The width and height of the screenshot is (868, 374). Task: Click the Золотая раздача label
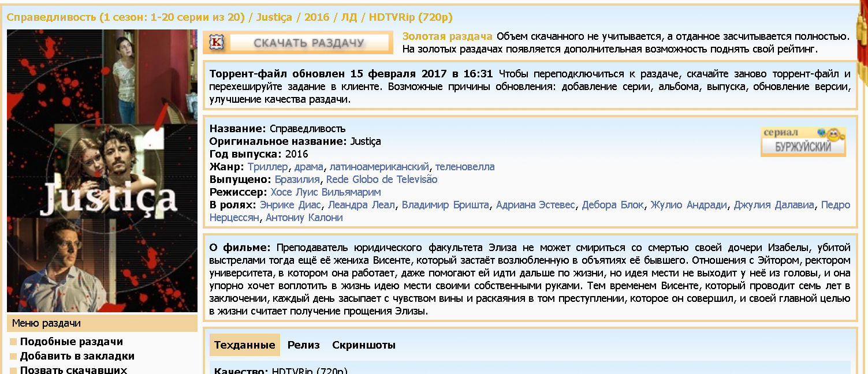[448, 36]
